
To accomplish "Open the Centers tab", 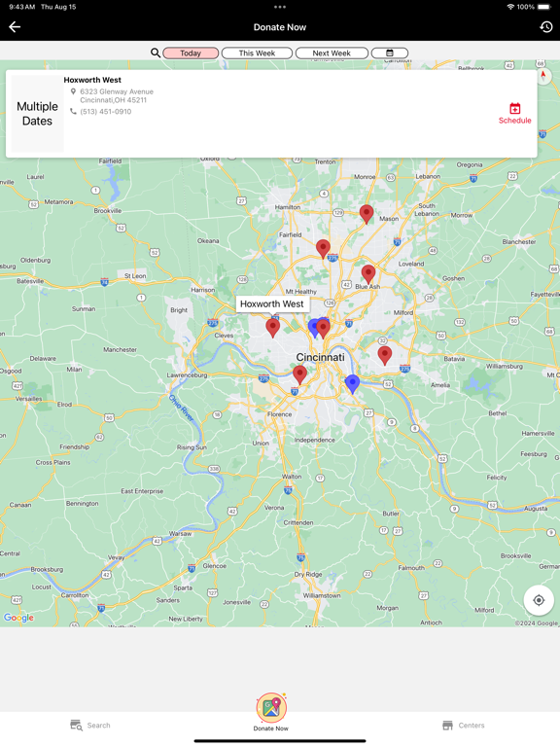I will click(x=464, y=725).
